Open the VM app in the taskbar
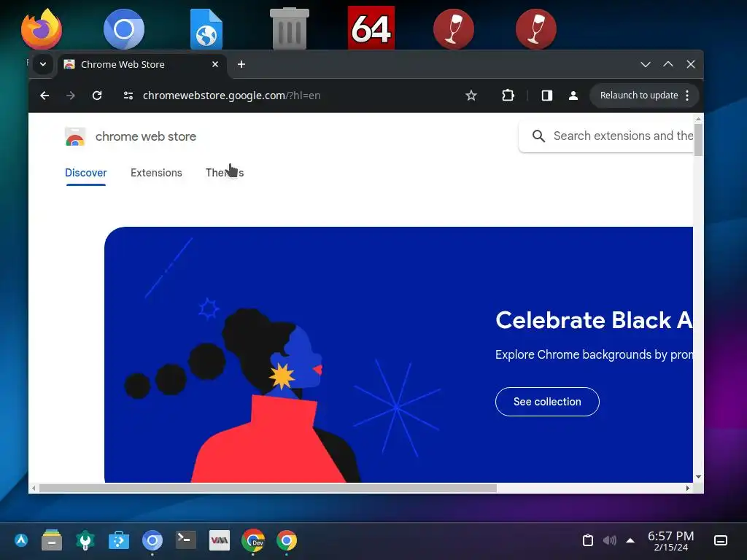Image resolution: width=747 pixels, height=560 pixels. [219, 540]
